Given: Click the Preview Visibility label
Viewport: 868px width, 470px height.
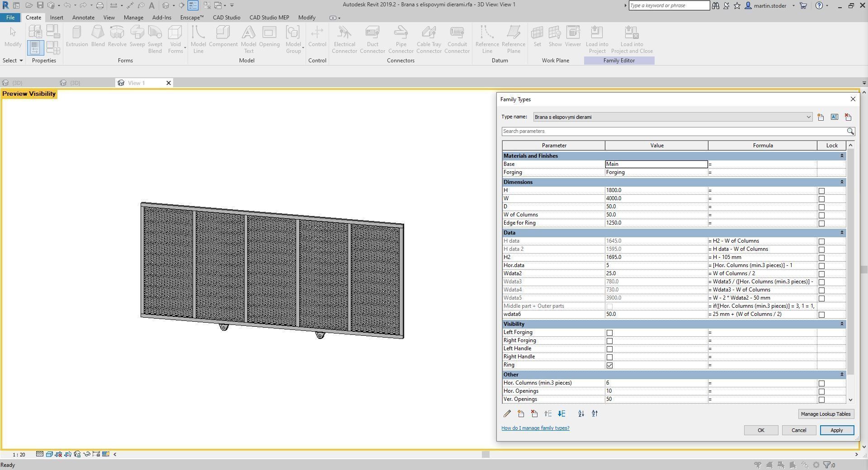Looking at the screenshot, I should pos(29,94).
